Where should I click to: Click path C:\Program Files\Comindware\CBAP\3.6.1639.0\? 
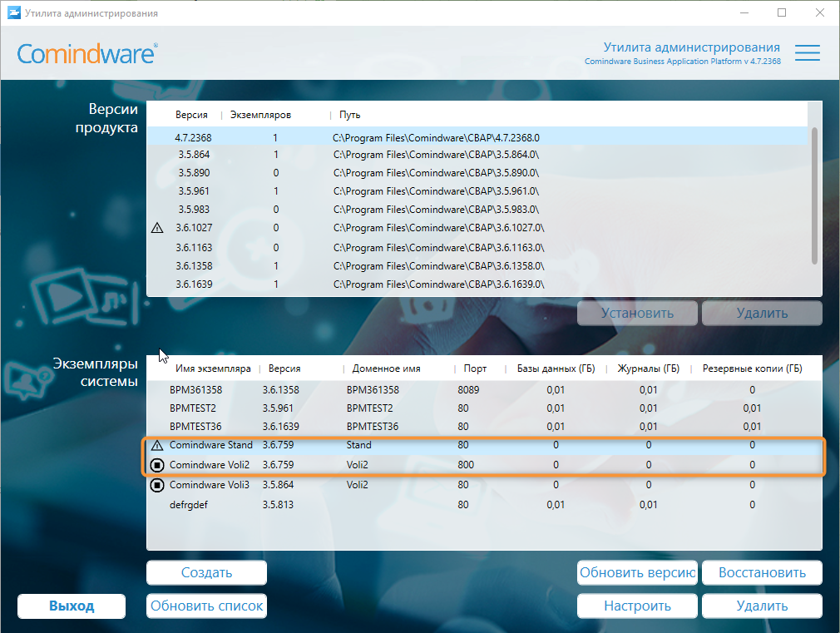(x=439, y=284)
